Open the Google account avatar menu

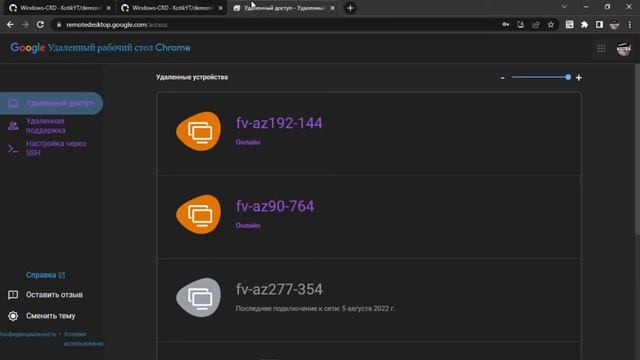click(624, 48)
